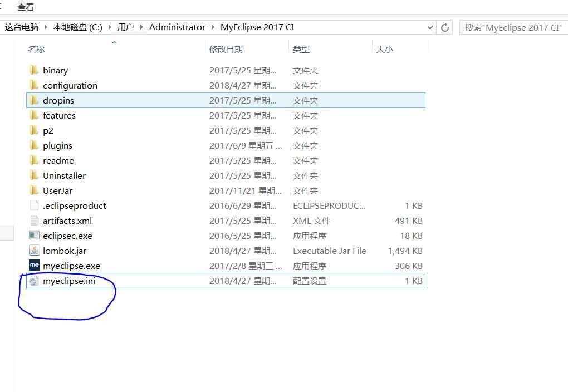Click the 491 KB size cell
568x392 pixels.
409,220
